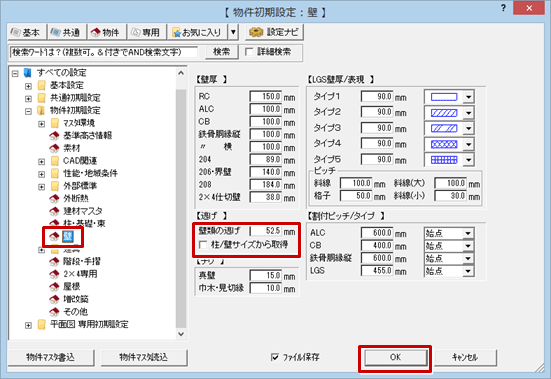Screen dimensions: 551x379
Task: Toggle the 柱/壁サイズから取得 checkbox
Action: click(203, 244)
